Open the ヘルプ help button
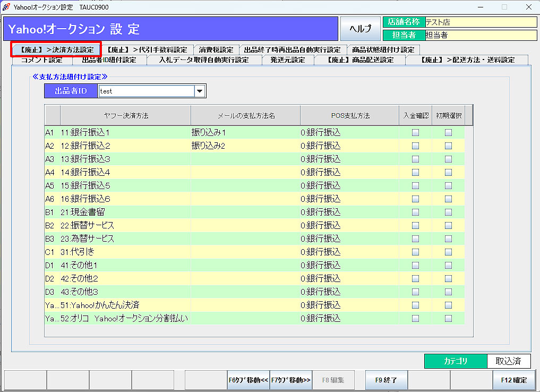540x392 pixels. 360,29
